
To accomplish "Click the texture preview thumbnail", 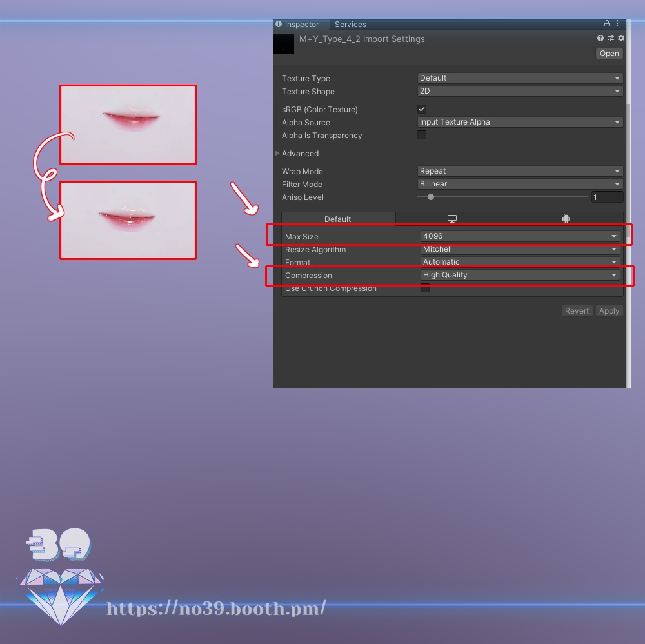I will tap(284, 43).
